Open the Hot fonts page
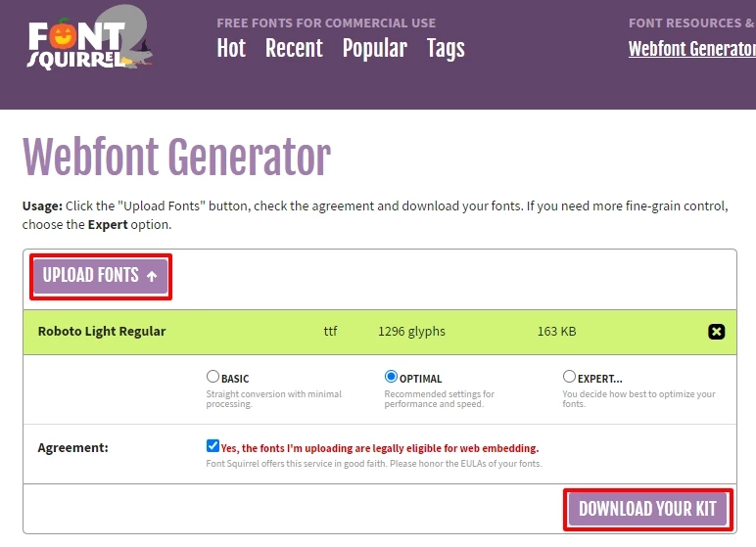 [231, 48]
